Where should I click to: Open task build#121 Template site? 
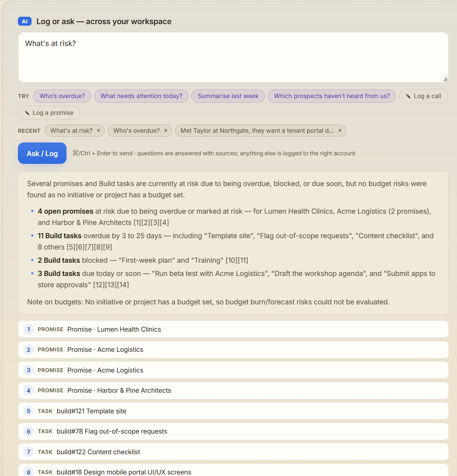click(233, 411)
